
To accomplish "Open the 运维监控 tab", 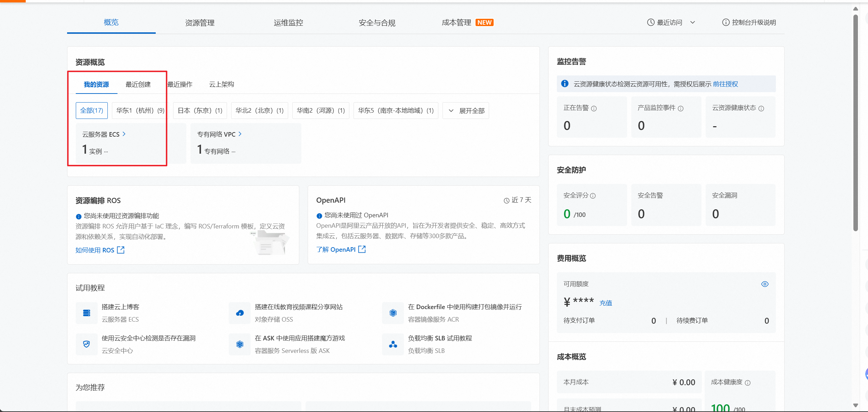I will [x=289, y=23].
